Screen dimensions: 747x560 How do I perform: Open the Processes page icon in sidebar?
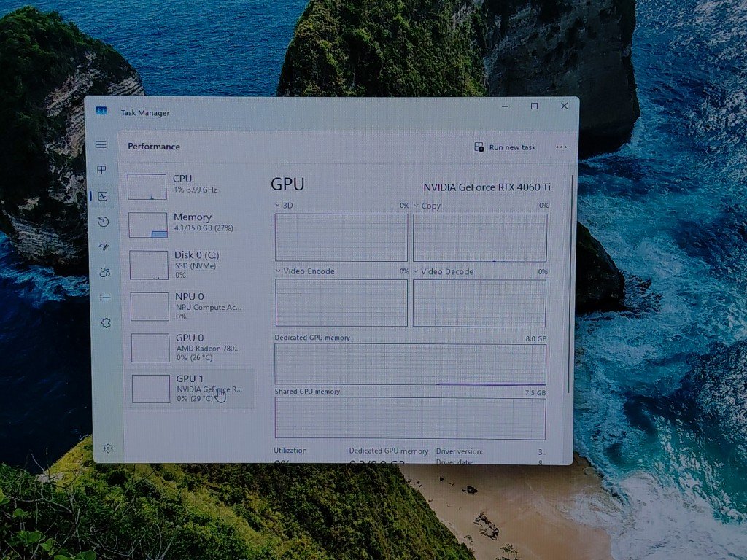click(102, 170)
